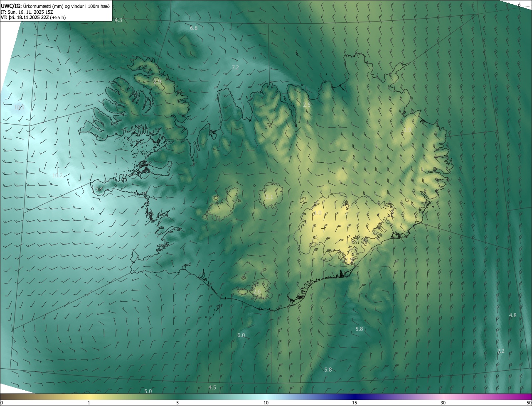Screen dimensions: 532x406
Task: Click the 10 tick on the color scale
Action: (x=266, y=403)
